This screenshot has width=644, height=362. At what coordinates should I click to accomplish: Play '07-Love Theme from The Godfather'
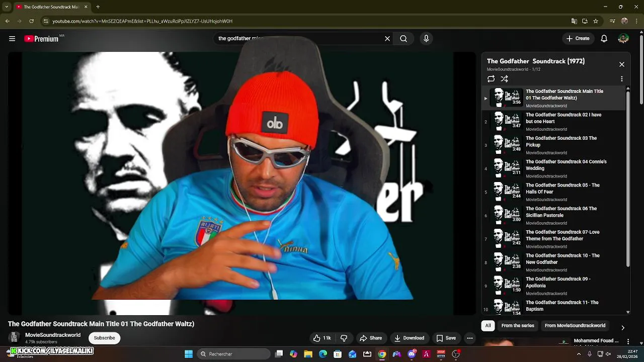click(x=553, y=239)
